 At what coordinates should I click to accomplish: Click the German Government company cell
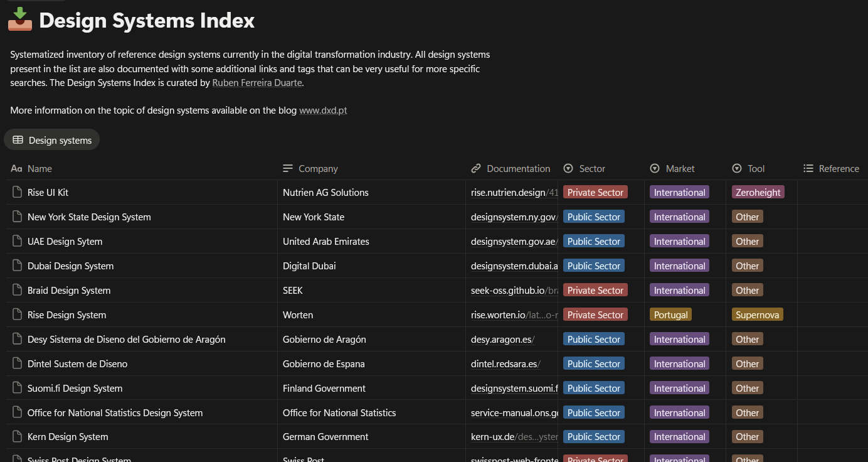[371, 436]
